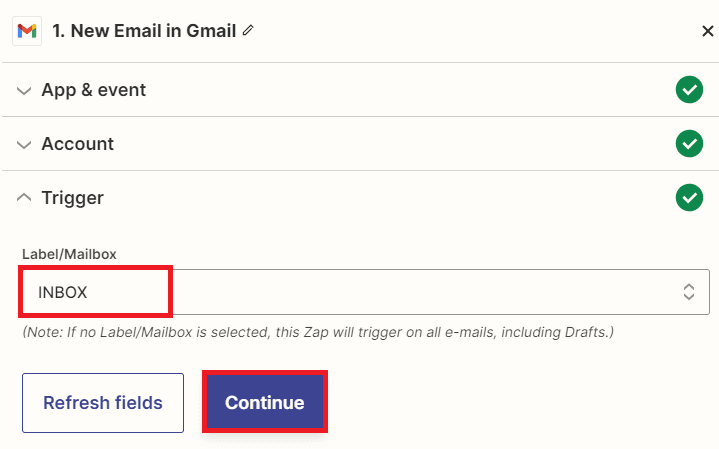Click the Refresh fields button
Viewport: 719px width, 449px height.
pyautogui.click(x=103, y=403)
